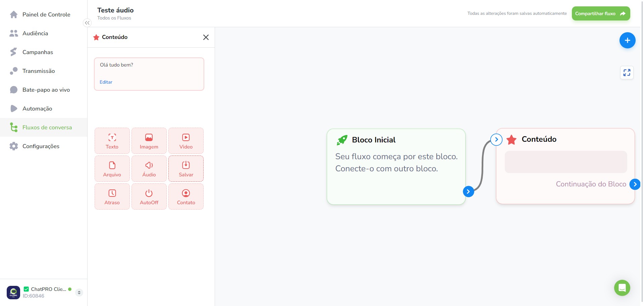Click Continuação do Bloco output arrow
The width and height of the screenshot is (644, 306).
[x=635, y=184]
